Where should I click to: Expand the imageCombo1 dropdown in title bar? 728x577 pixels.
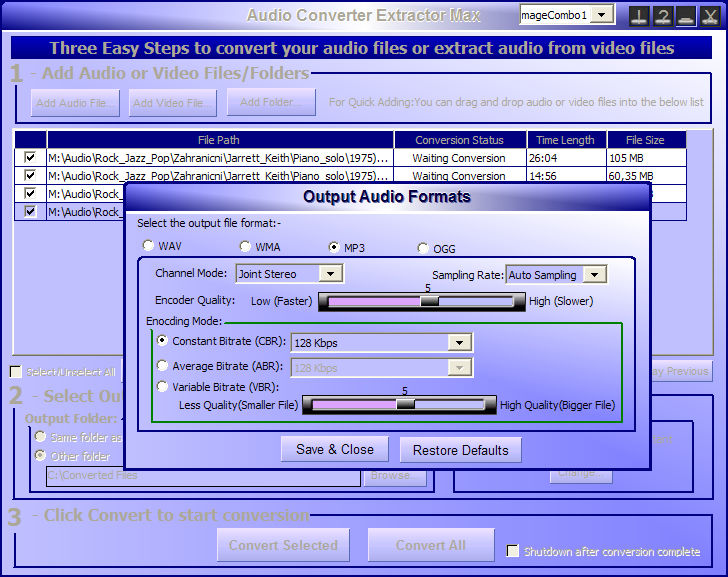[x=602, y=14]
